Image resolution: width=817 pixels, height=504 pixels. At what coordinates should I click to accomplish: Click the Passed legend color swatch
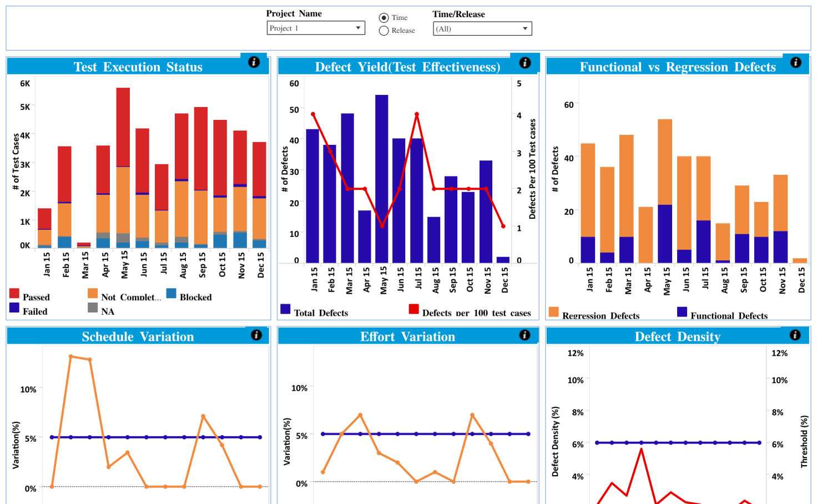[14, 293]
